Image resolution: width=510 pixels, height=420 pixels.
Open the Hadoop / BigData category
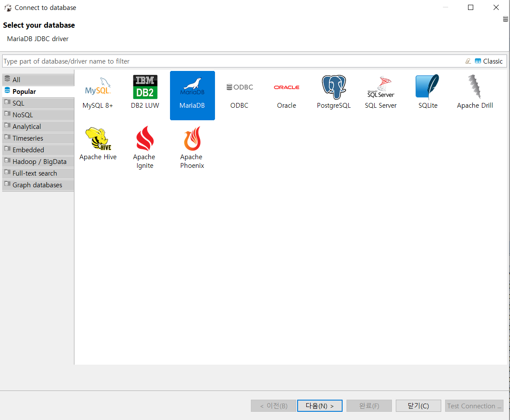click(x=38, y=162)
